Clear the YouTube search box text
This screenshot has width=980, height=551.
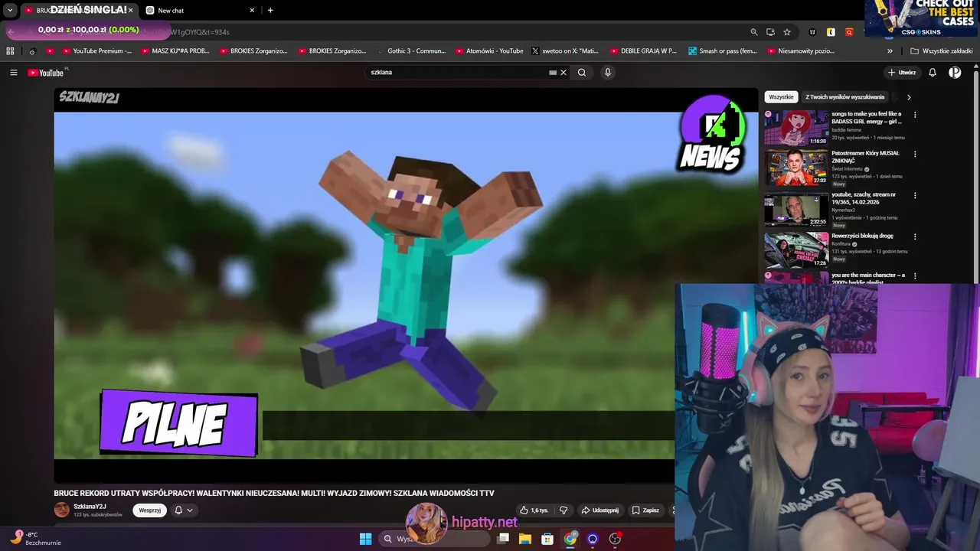563,73
